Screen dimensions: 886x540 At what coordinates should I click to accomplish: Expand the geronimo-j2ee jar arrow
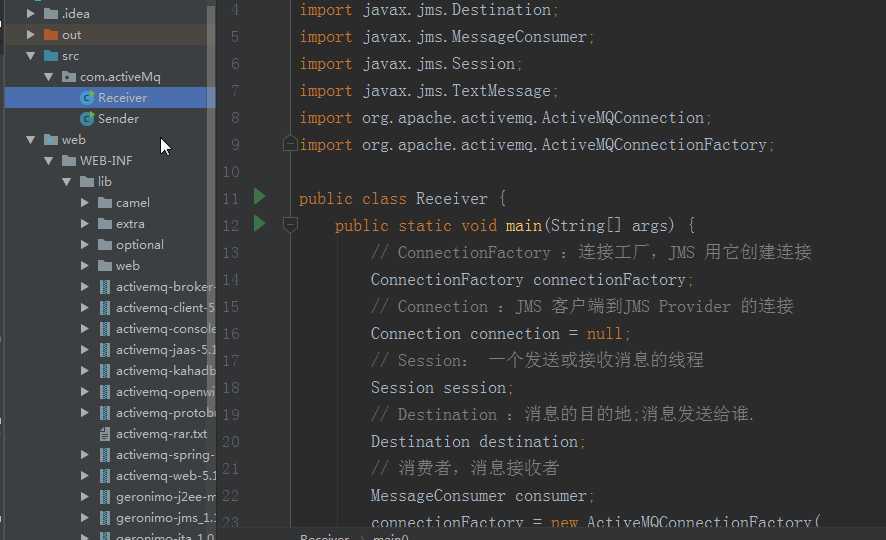coord(85,497)
